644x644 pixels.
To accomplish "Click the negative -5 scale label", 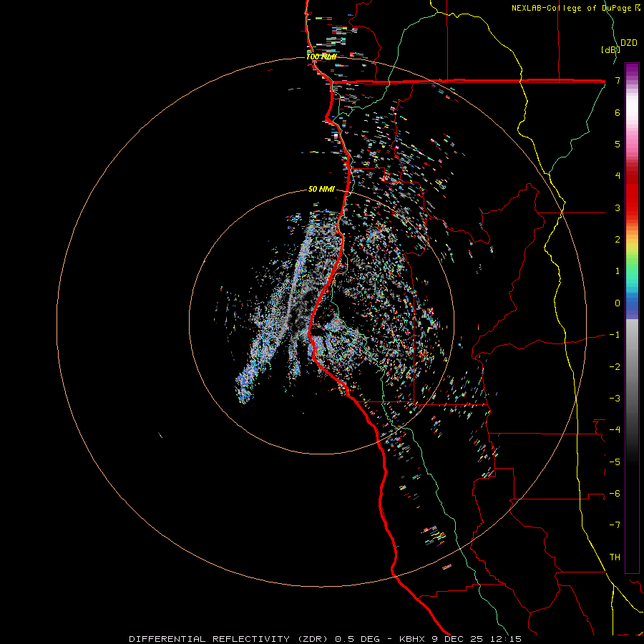I will [x=615, y=462].
